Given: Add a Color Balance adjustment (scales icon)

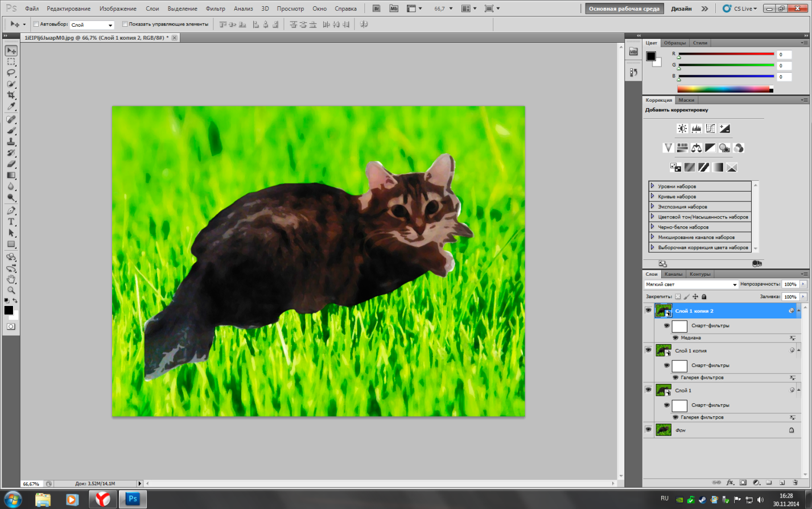Looking at the screenshot, I should pos(696,148).
